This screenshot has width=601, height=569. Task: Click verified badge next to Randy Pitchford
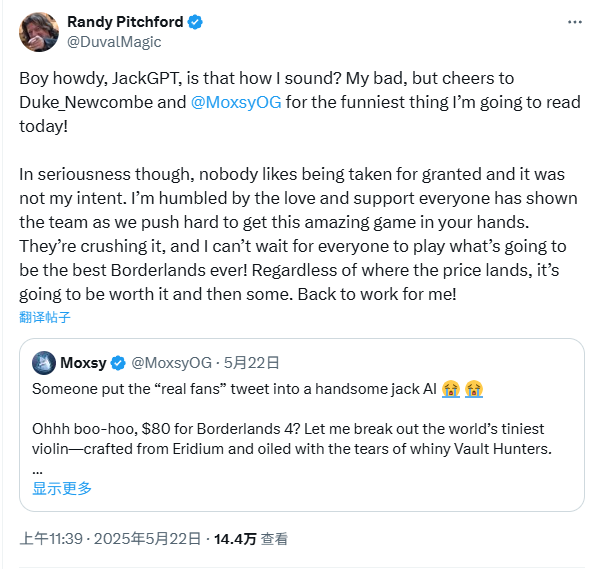tap(196, 22)
